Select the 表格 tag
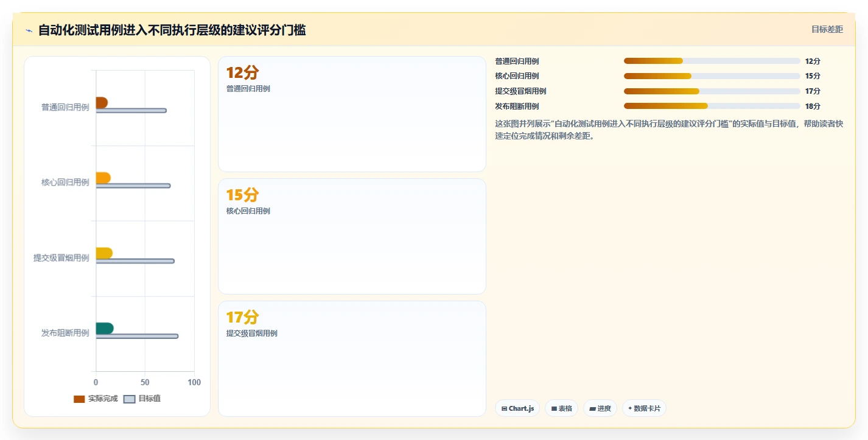The height and width of the screenshot is (440, 868). coord(561,408)
